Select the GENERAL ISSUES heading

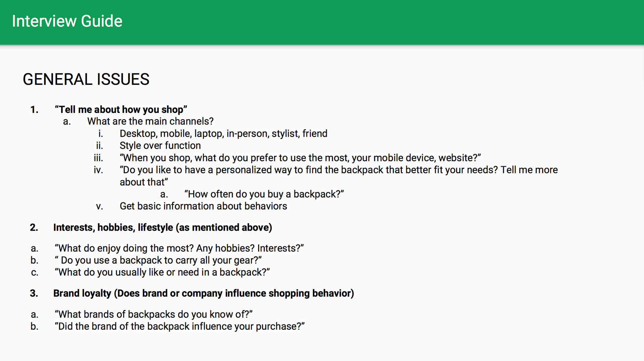(86, 79)
